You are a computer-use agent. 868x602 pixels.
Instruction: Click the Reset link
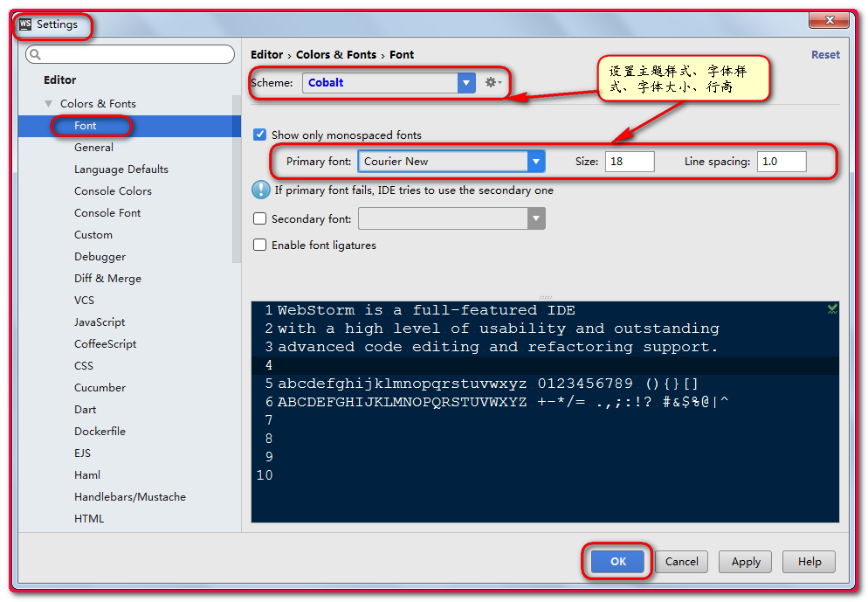click(x=825, y=54)
